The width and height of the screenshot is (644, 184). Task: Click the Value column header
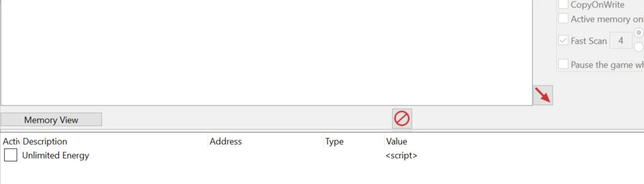click(396, 141)
